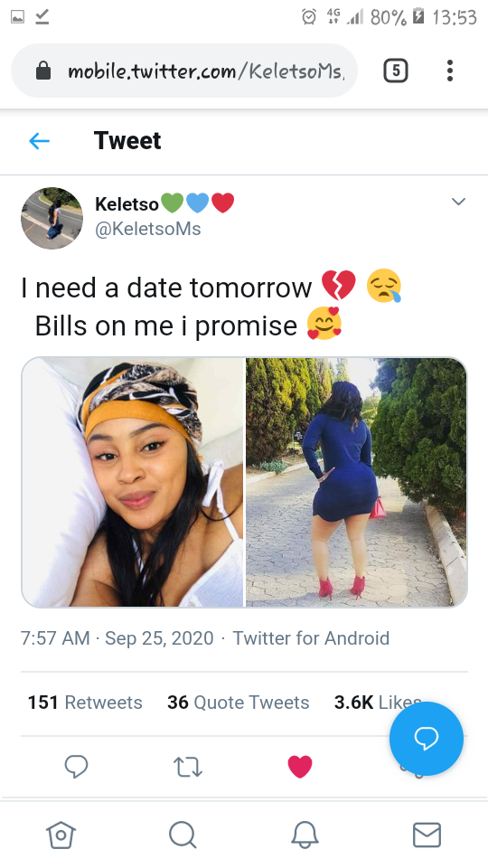The width and height of the screenshot is (488, 868).
Task: View the right blue dress photo
Action: point(356,482)
